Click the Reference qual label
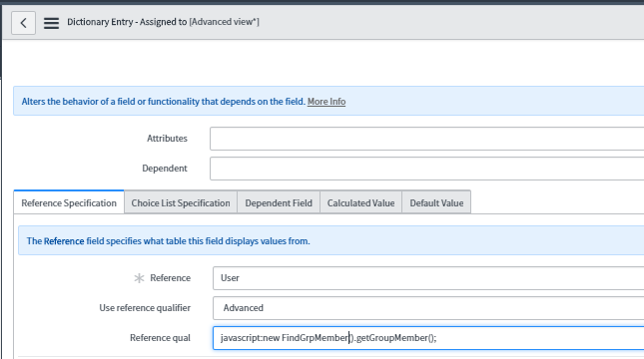The image size is (644, 359). (160, 338)
